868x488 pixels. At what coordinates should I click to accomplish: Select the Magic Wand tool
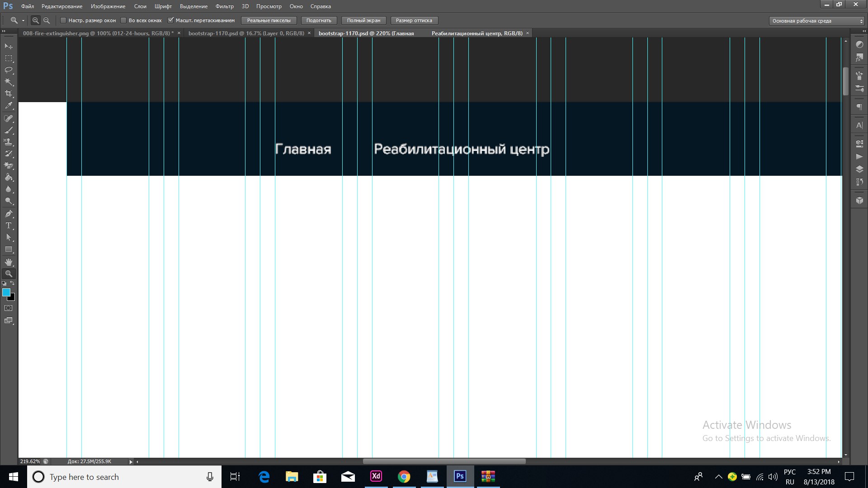9,82
